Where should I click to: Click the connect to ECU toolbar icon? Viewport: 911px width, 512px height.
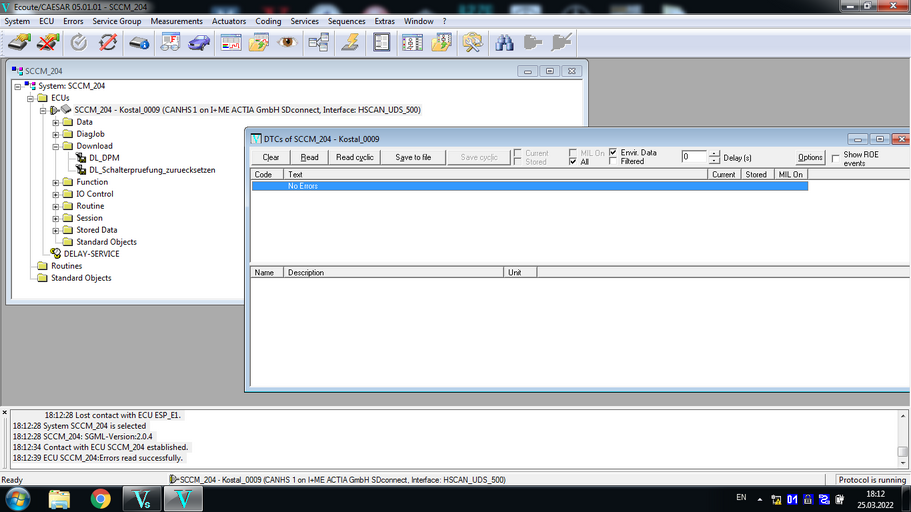coord(19,42)
